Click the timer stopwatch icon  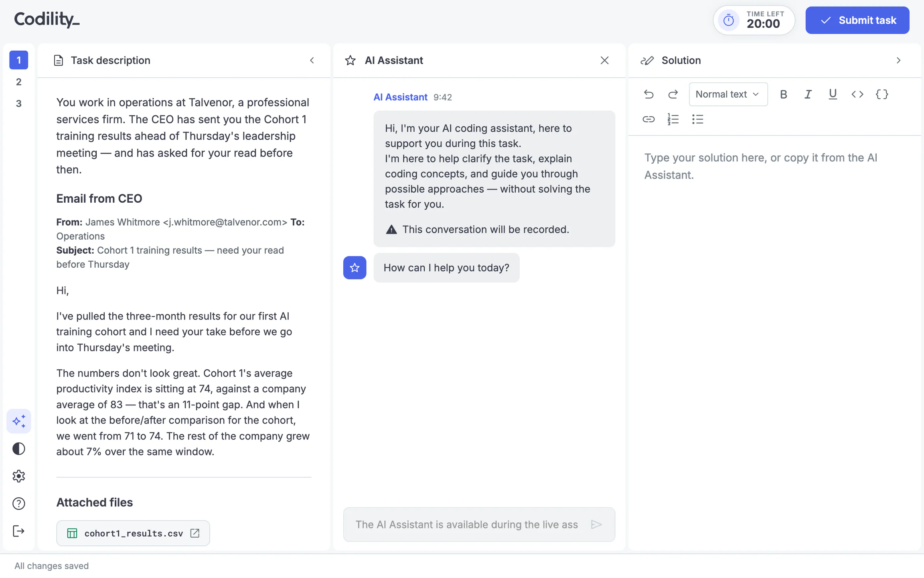[x=728, y=20]
